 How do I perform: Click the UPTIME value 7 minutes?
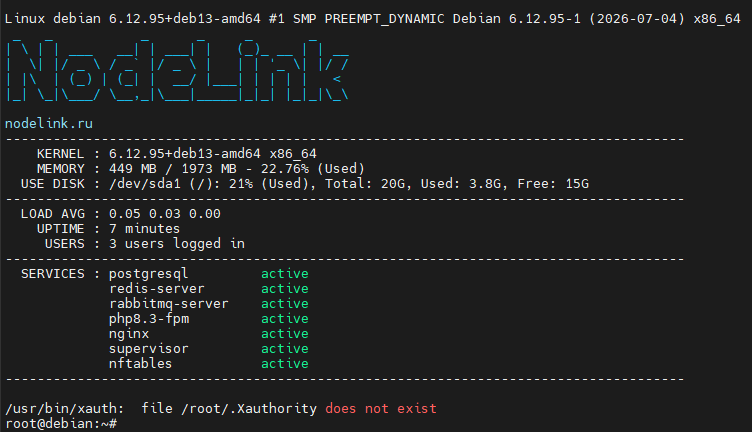pyautogui.click(x=144, y=229)
